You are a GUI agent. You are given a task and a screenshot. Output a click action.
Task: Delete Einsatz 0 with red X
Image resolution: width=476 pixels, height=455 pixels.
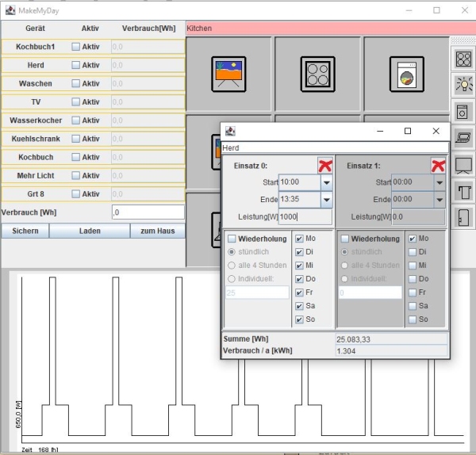[325, 166]
